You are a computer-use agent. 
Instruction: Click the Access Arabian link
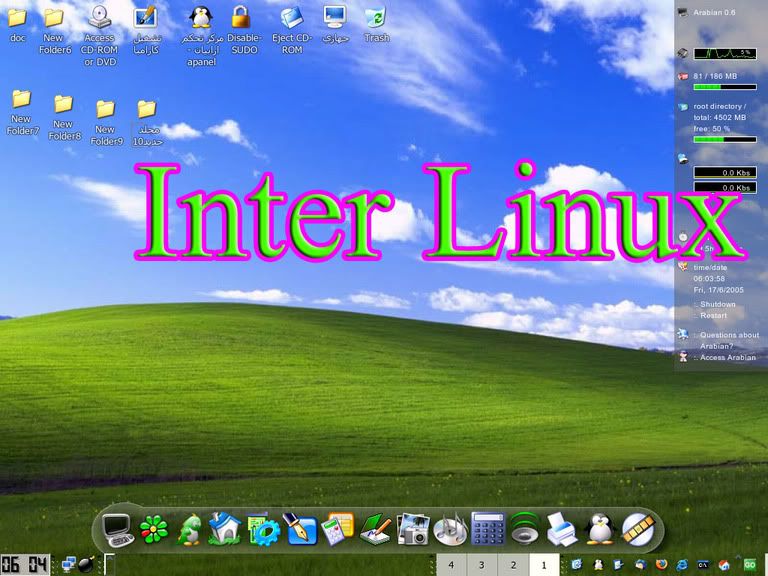tap(727, 358)
